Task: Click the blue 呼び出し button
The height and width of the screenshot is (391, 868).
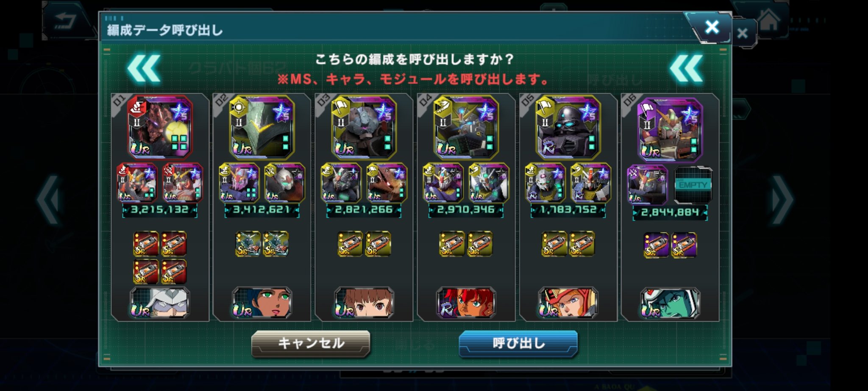Action: click(x=518, y=343)
